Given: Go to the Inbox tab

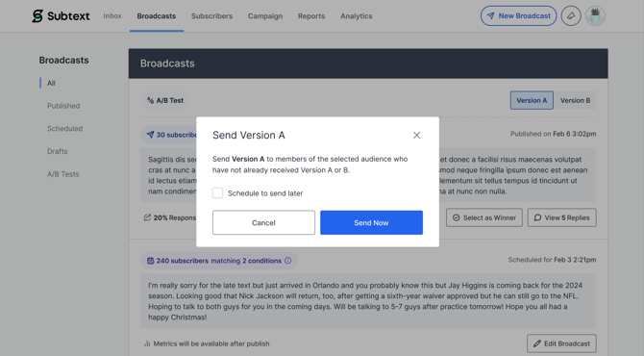Looking at the screenshot, I should pyautogui.click(x=112, y=16).
